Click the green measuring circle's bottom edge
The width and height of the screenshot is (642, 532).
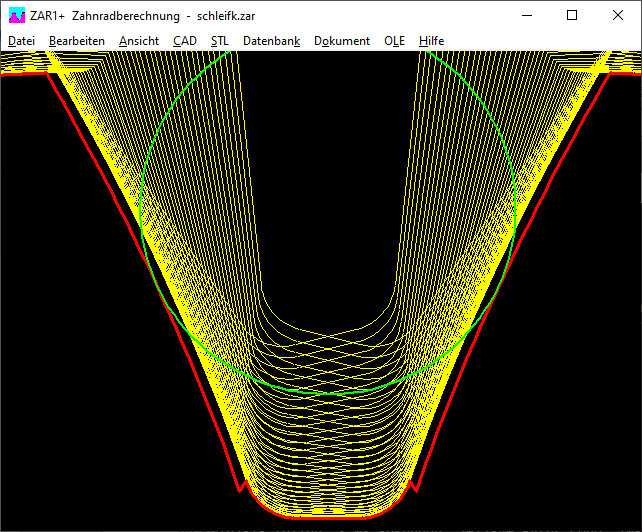tap(329, 393)
